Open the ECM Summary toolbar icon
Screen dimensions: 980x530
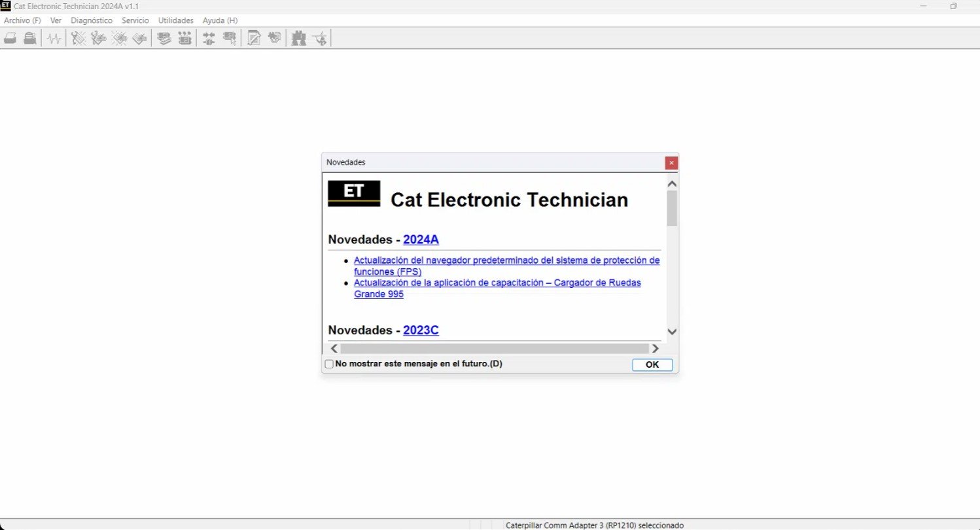(164, 39)
